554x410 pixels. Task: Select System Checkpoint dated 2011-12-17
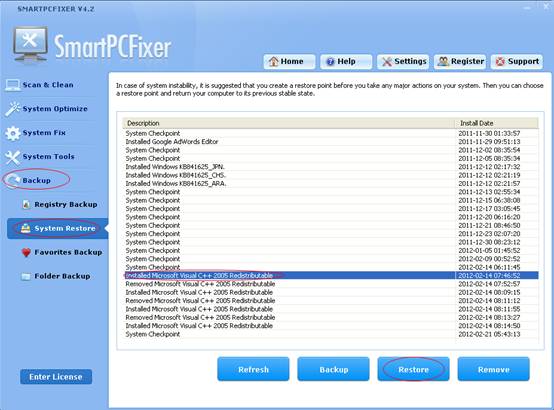tap(331, 209)
